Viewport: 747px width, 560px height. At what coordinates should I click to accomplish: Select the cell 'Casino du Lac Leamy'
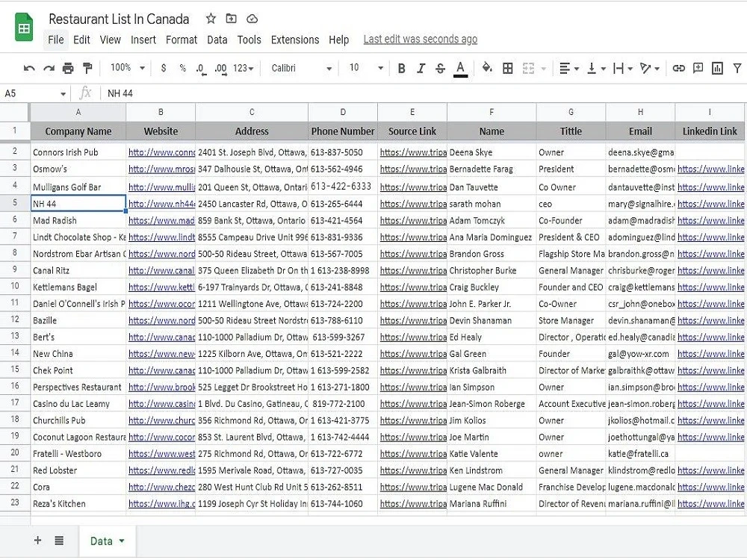(x=78, y=404)
